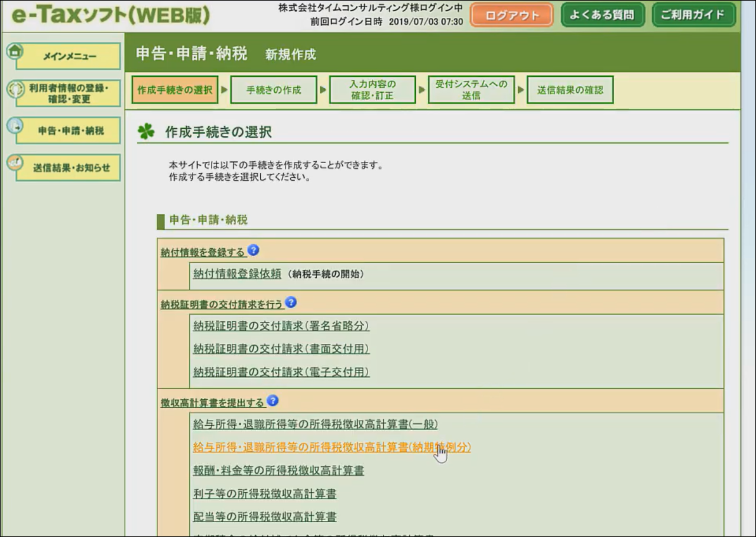
Task: Click the user info icon beside 利用者情報の登録
Action: pyautogui.click(x=15, y=89)
